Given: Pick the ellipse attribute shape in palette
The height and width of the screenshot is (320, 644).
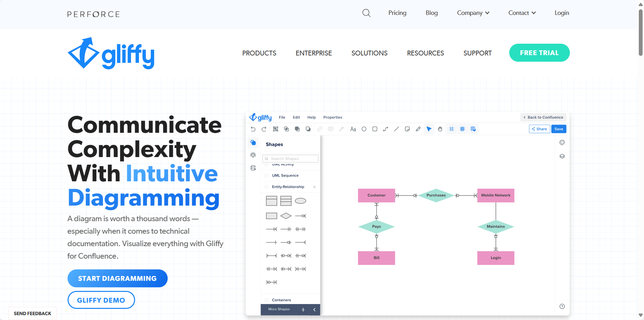Looking at the screenshot, I should [x=300, y=201].
